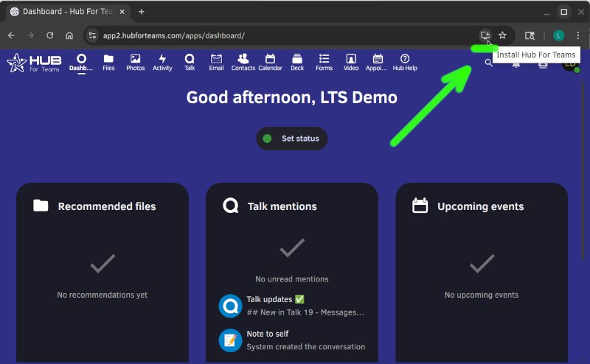Open the Files app icon
590x364 pixels.
(108, 63)
